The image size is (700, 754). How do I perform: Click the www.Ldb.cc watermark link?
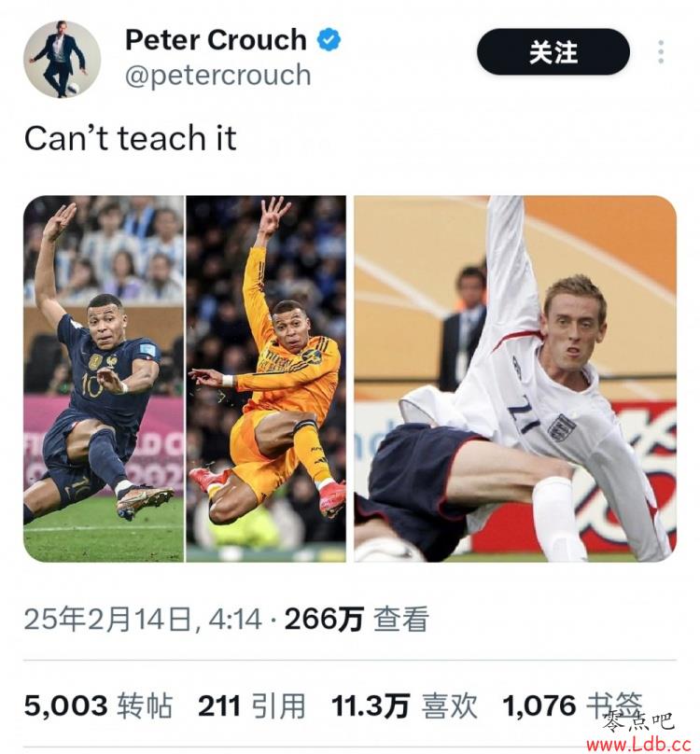tap(638, 745)
